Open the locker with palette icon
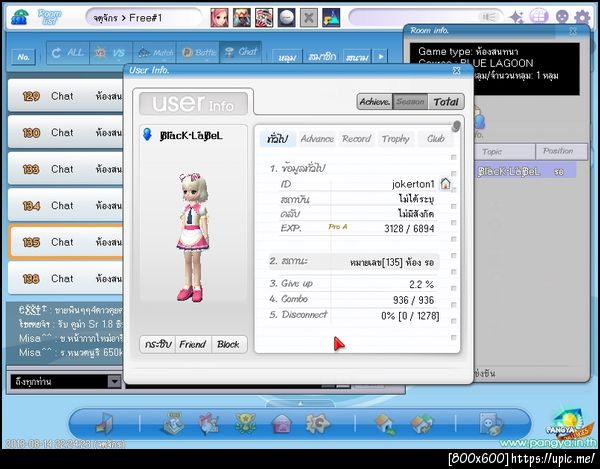600x469 pixels. pyautogui.click(x=491, y=424)
